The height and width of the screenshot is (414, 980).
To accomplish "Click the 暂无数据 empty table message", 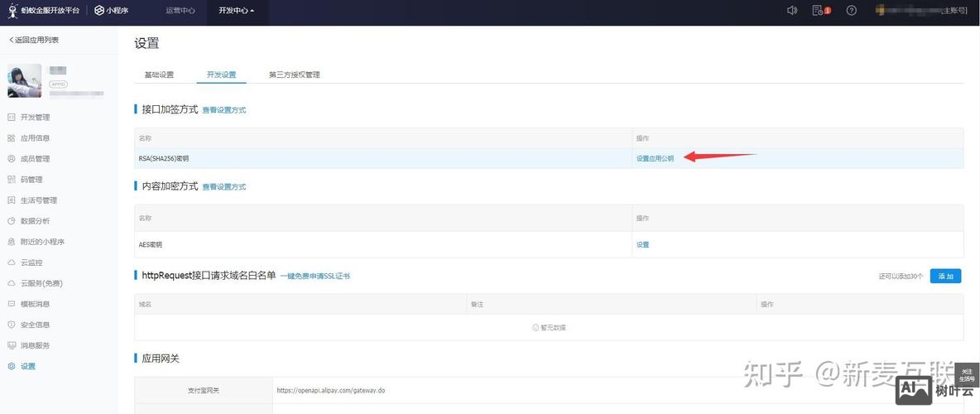I will [550, 328].
